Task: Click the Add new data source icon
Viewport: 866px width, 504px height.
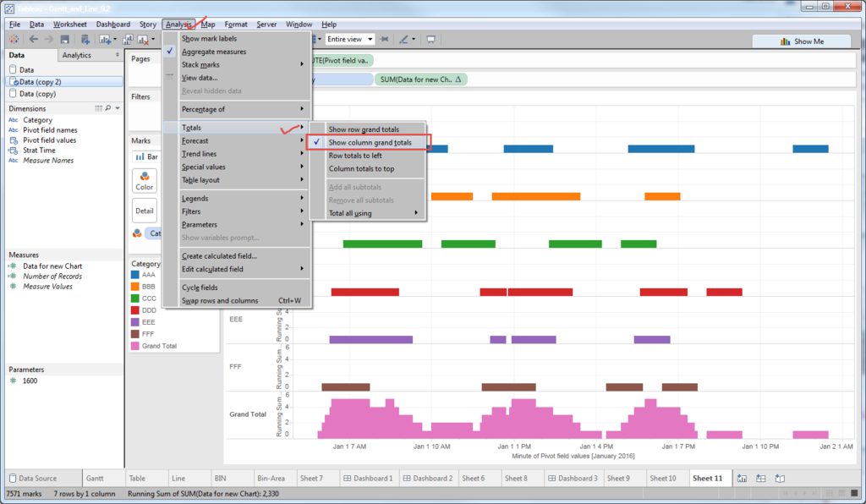Action: click(85, 39)
